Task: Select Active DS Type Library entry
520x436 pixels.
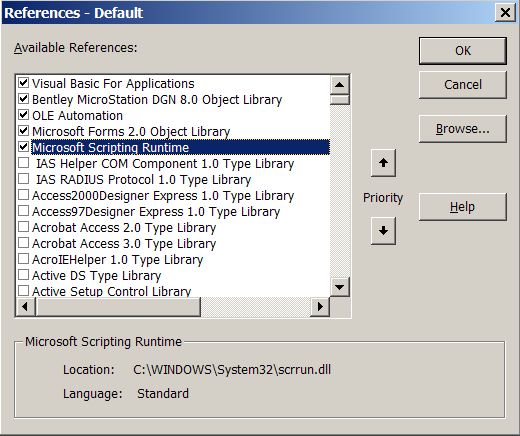Action: [x=97, y=275]
